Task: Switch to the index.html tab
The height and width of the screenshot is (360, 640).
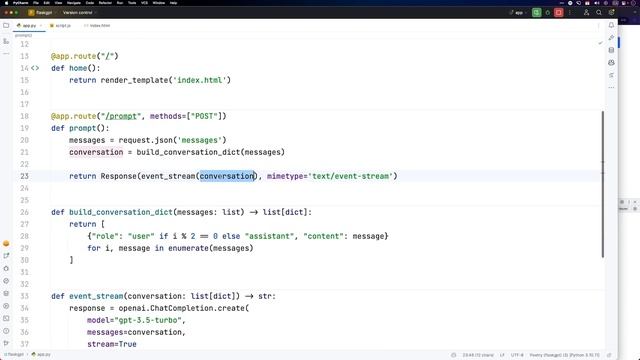Action: pyautogui.click(x=97, y=25)
